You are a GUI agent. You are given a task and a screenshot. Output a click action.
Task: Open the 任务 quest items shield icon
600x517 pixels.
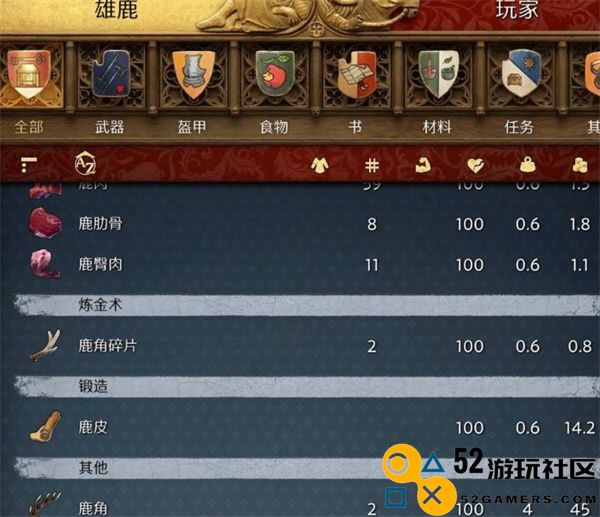[521, 73]
